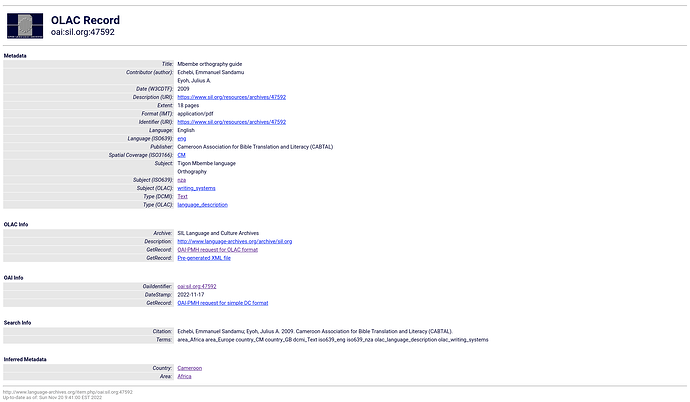
Task: Click the 'oai:sil.org:47592' header subtitle
Action: [83, 32]
